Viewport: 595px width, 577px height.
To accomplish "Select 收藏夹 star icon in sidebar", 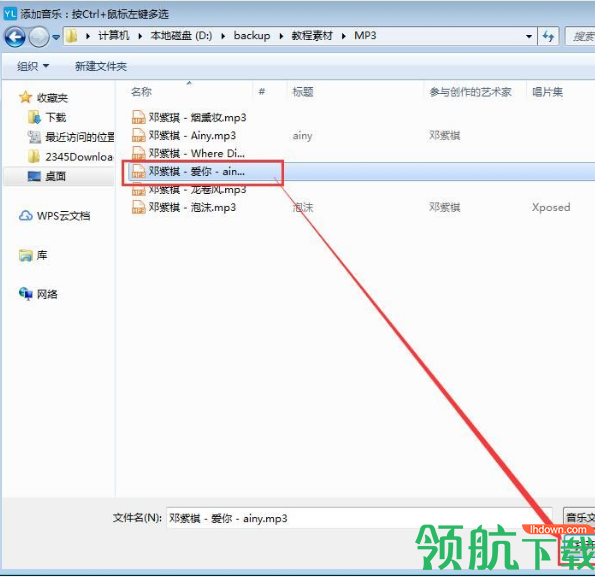I will point(25,97).
